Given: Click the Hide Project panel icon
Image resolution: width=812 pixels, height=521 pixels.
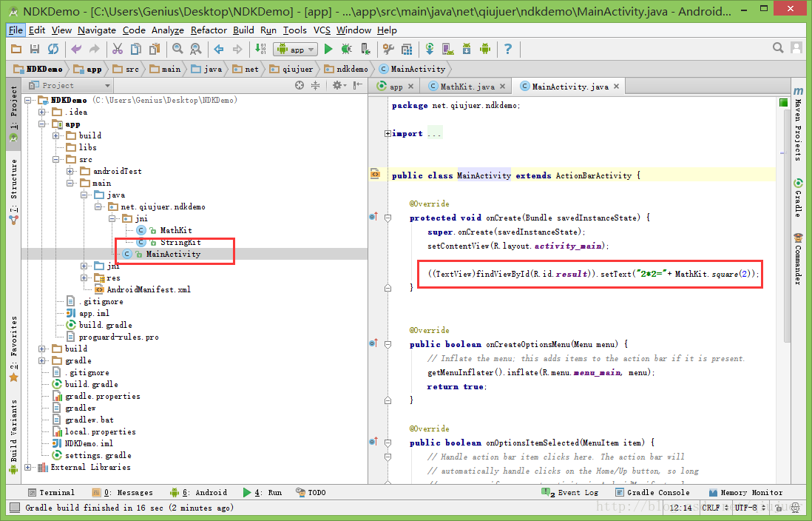Looking at the screenshot, I should pyautogui.click(x=357, y=86).
